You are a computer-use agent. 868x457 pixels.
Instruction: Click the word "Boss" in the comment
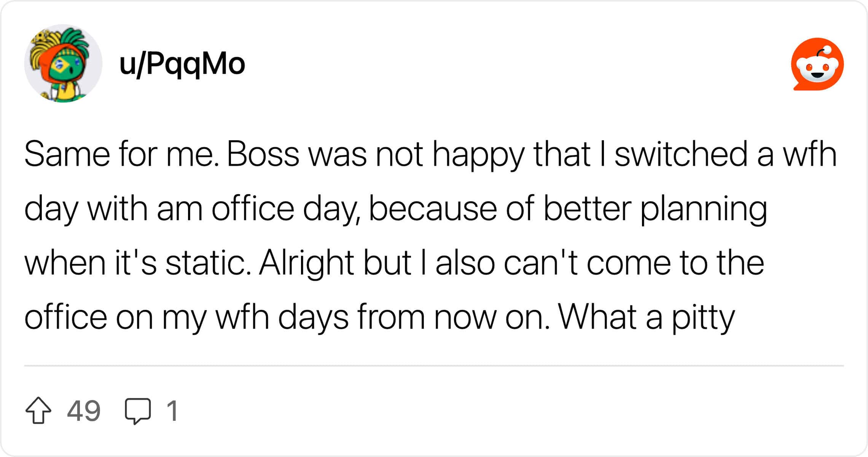[263, 155]
